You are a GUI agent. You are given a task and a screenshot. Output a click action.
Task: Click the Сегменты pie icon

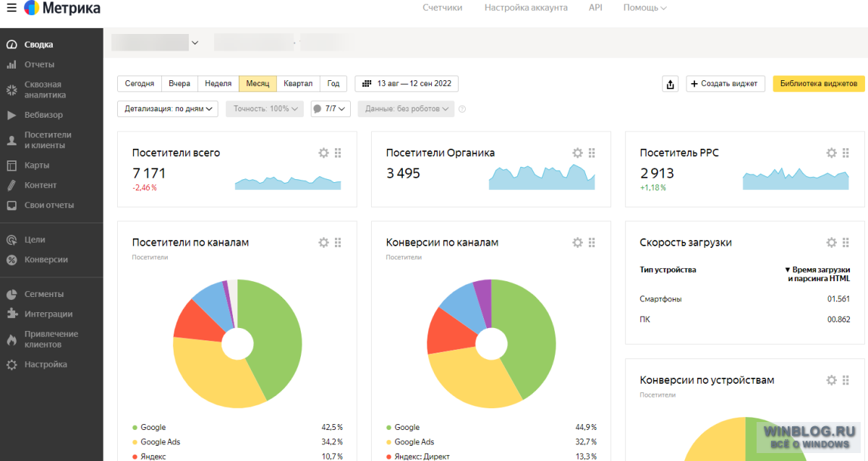[12, 294]
